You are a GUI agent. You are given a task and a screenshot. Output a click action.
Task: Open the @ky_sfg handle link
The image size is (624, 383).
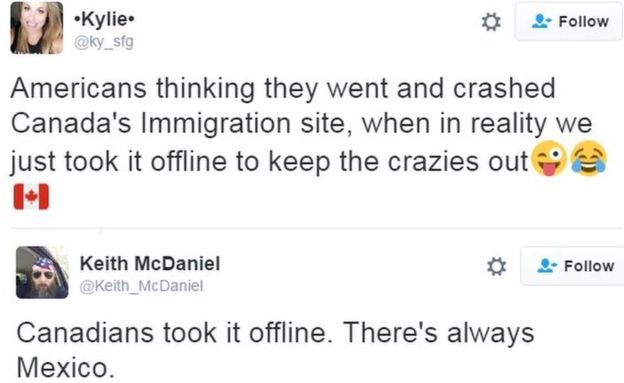point(104,41)
